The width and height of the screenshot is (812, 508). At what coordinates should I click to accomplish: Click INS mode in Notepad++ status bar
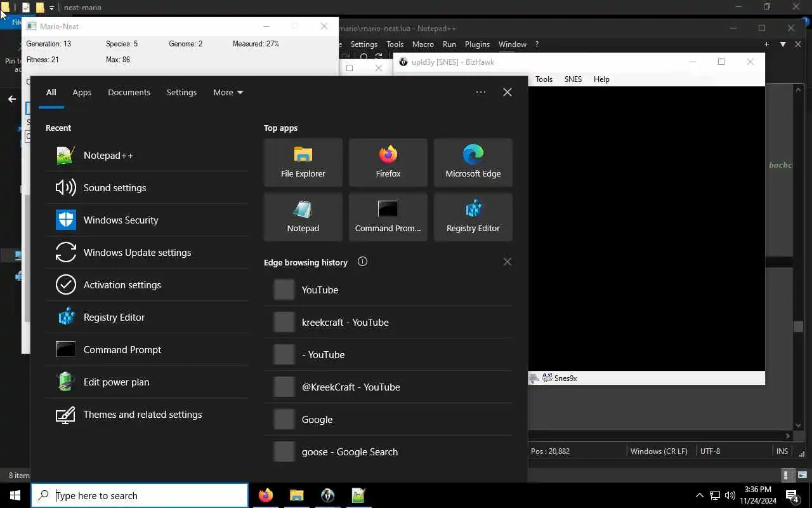782,451
